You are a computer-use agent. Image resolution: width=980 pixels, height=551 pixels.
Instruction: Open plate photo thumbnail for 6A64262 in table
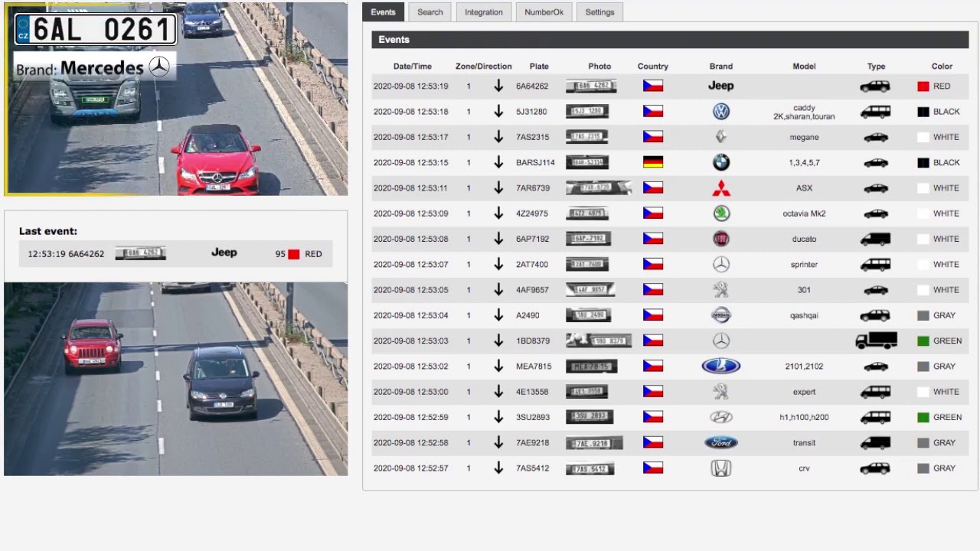(x=591, y=86)
